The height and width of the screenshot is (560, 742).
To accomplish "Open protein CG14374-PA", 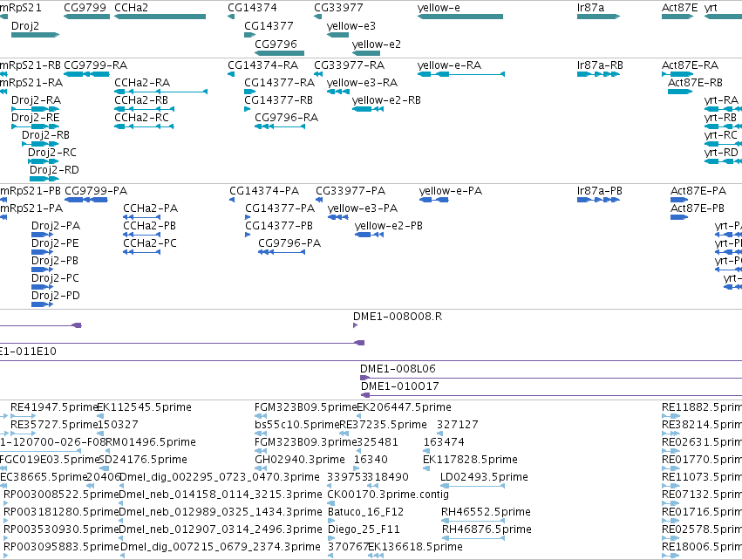I will tap(264, 191).
